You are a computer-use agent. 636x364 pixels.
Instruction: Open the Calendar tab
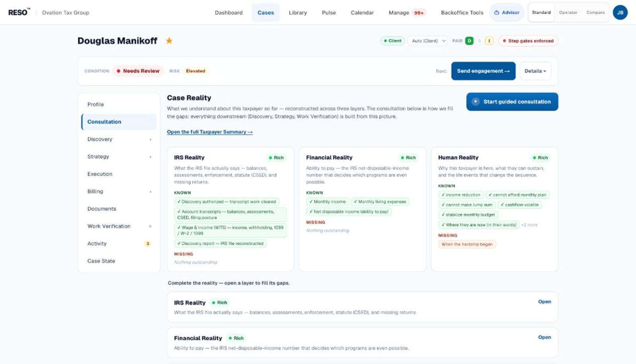[x=362, y=12]
